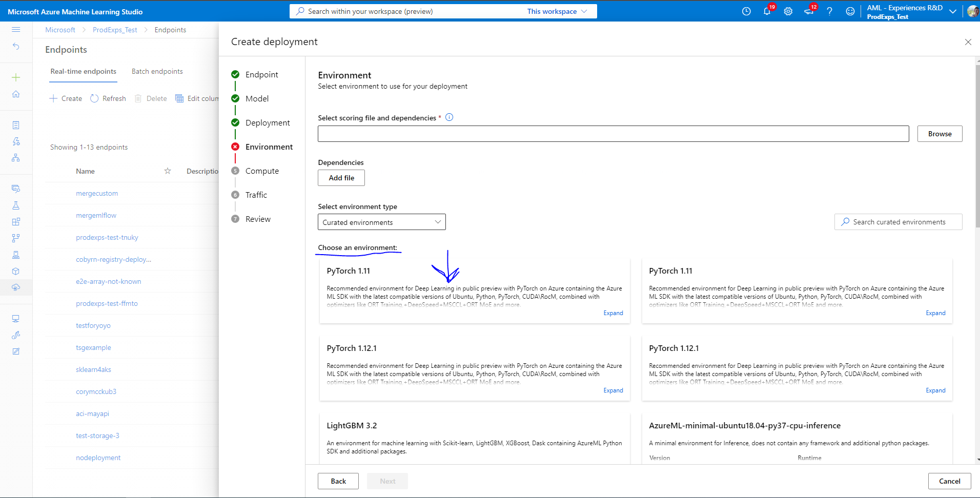980x498 pixels.
Task: Open workspace settings gear
Action: 788,11
